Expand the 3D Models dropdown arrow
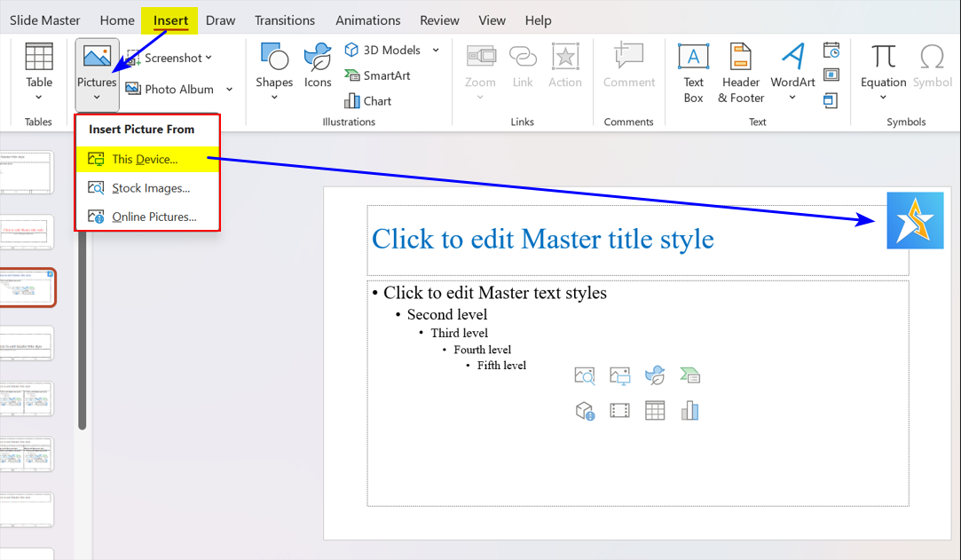Screen dimensions: 961x560 point(436,50)
